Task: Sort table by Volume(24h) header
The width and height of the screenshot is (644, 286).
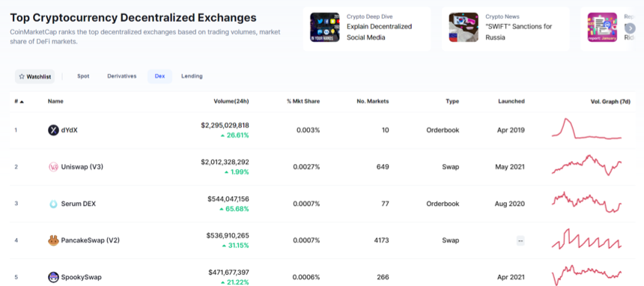Action: 231,101
